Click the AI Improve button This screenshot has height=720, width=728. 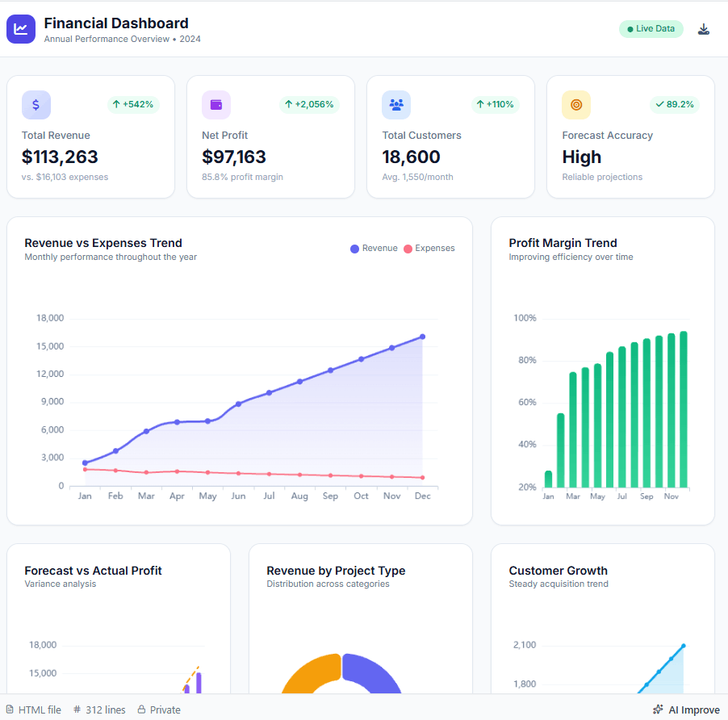pos(686,709)
